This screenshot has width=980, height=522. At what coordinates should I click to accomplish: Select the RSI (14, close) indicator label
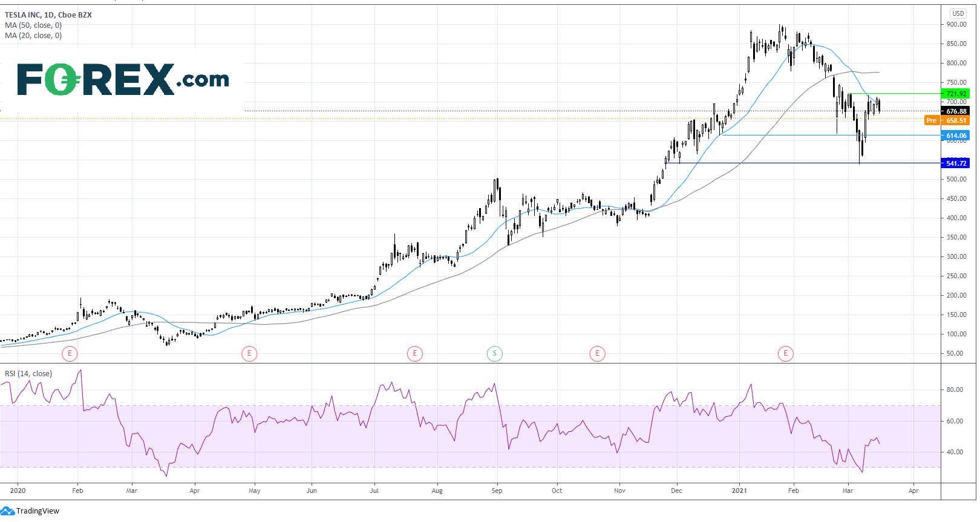pyautogui.click(x=28, y=374)
